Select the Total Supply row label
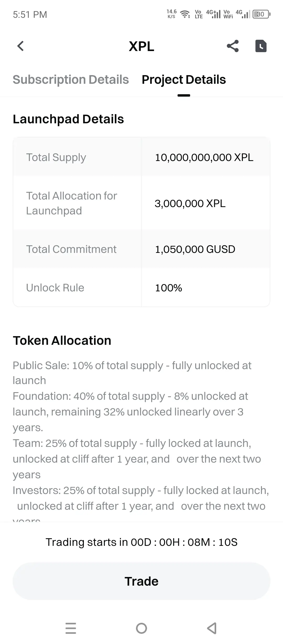The width and height of the screenshot is (283, 644). [56, 157]
